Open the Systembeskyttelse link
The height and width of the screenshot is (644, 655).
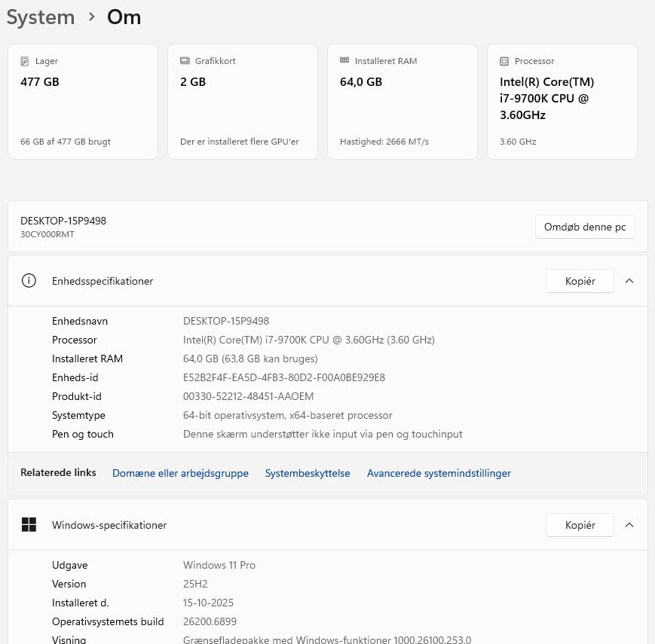(x=308, y=473)
